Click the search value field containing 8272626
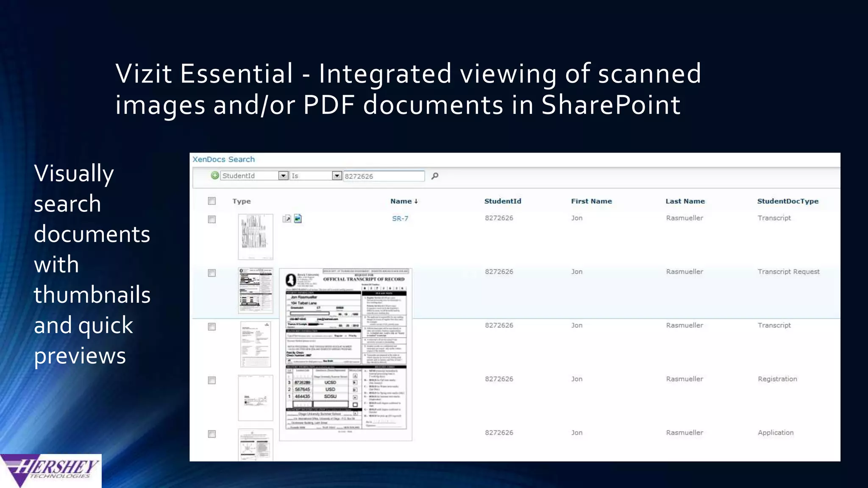This screenshot has height=488, width=868. click(x=384, y=176)
